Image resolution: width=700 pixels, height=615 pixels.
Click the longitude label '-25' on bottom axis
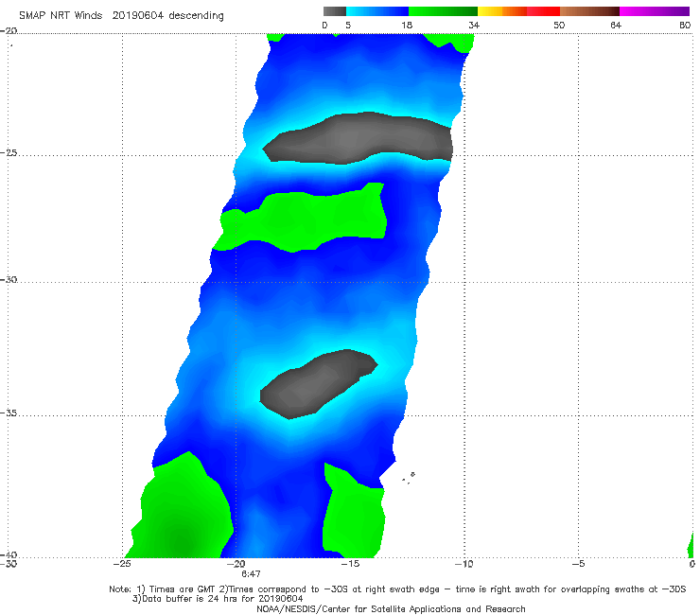point(122,564)
